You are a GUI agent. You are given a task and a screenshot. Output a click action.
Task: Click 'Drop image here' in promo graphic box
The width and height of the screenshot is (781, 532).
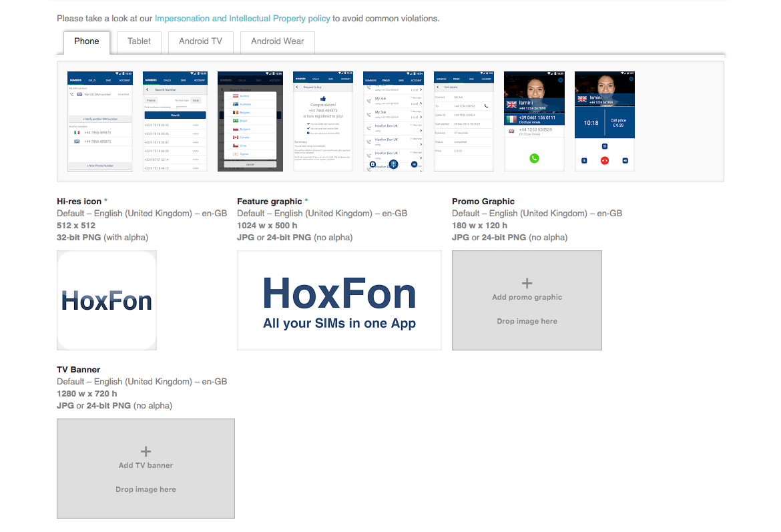(527, 321)
